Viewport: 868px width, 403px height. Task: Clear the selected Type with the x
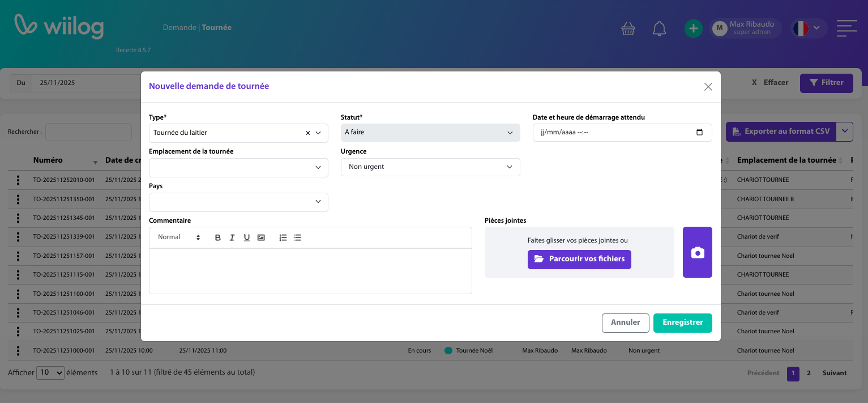308,133
